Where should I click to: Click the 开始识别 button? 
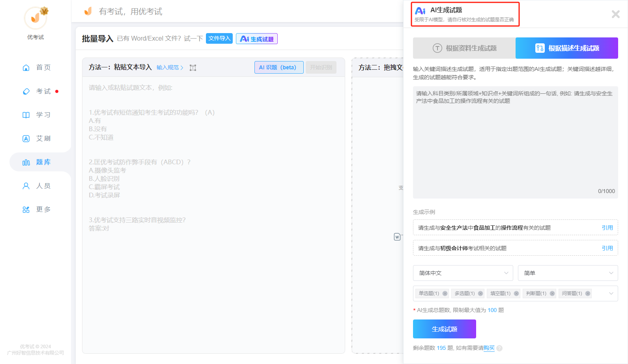point(321,67)
